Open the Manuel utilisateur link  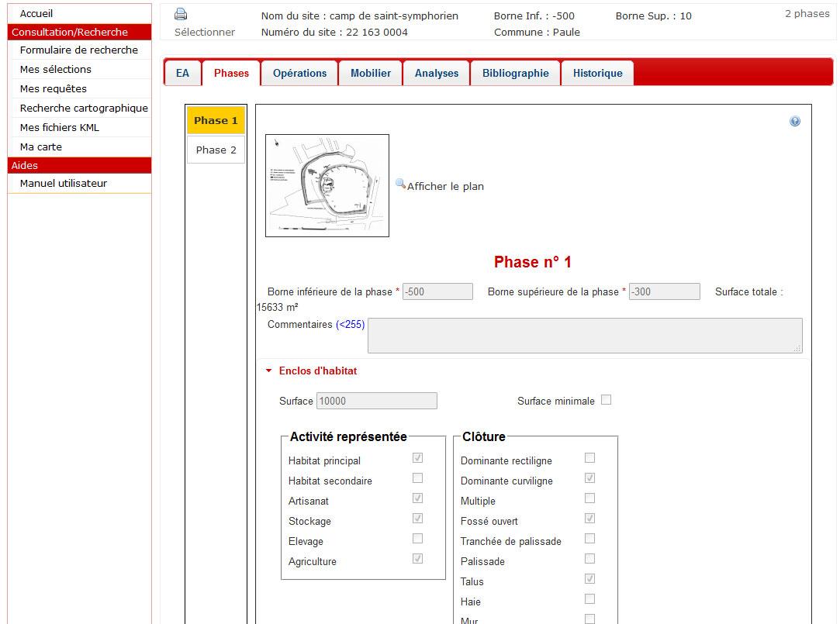click(x=64, y=183)
